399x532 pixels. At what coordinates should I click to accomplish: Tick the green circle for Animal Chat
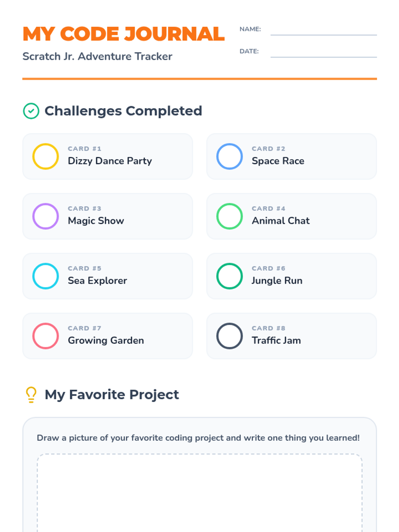coord(229,216)
